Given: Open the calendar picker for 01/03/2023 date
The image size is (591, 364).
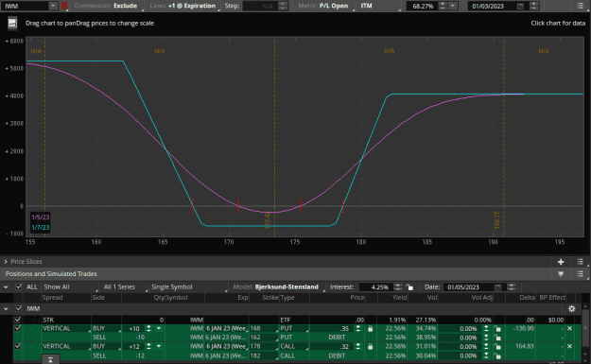Looking at the screenshot, I should [520, 6].
